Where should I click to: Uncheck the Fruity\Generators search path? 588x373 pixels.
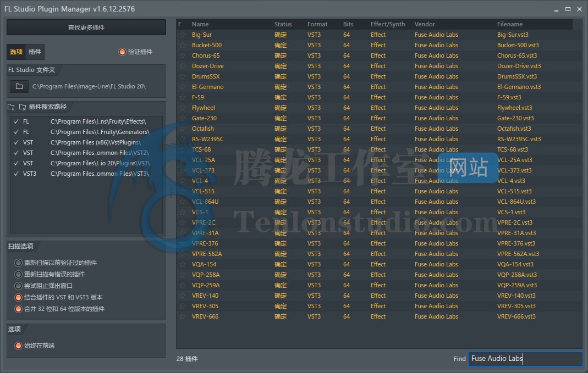[16, 132]
